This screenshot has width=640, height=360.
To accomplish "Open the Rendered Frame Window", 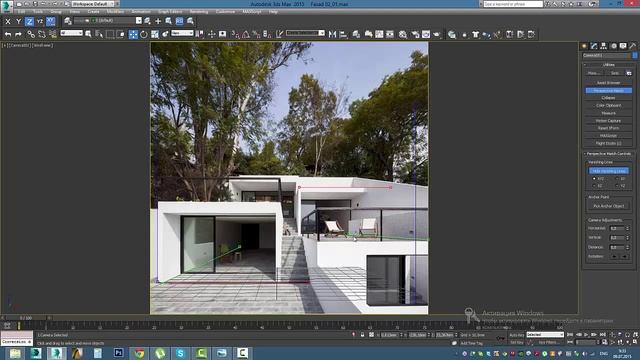I will (x=426, y=35).
